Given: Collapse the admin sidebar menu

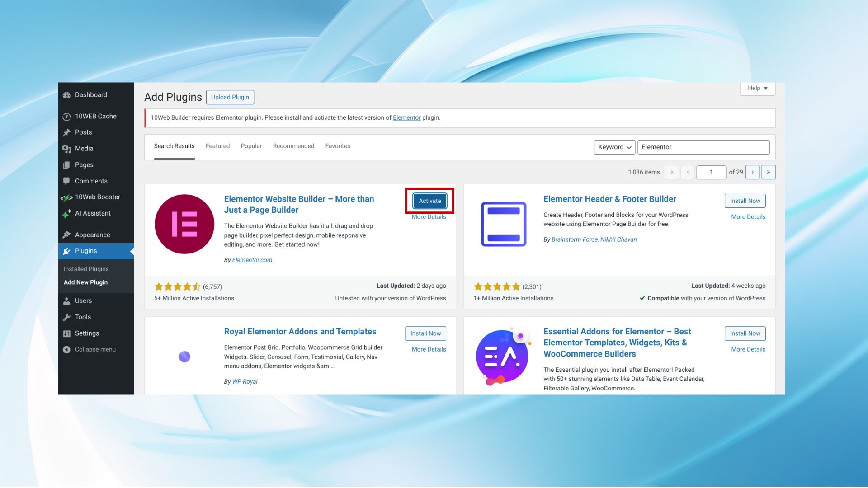Looking at the screenshot, I should pyautogui.click(x=90, y=350).
